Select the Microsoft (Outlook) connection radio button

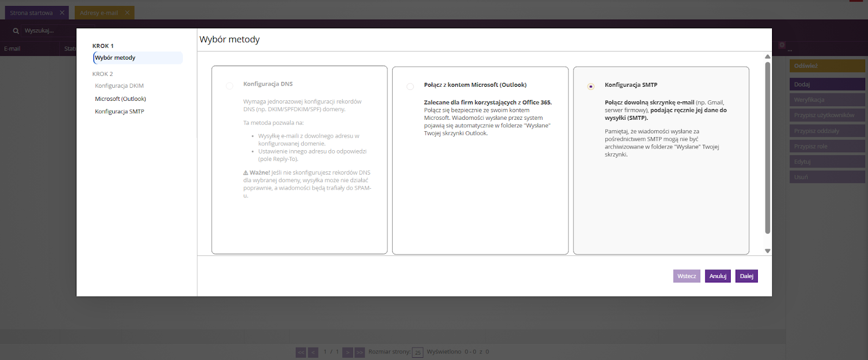click(410, 87)
